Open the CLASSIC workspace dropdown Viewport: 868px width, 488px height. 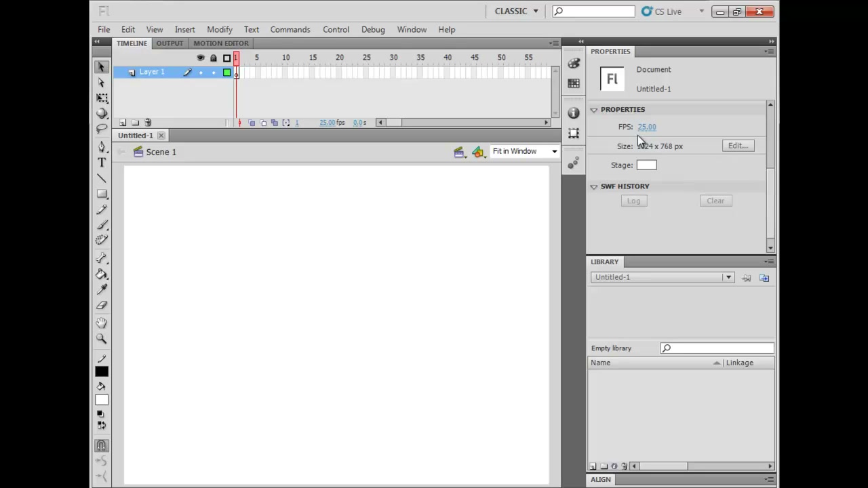[516, 12]
